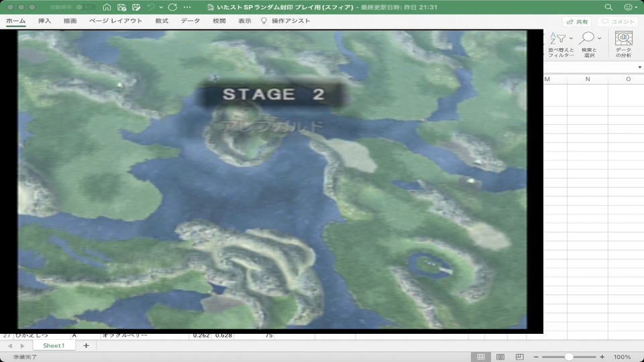The image size is (644, 362).
Task: Click the Redo circular arrow icon
Action: click(172, 7)
